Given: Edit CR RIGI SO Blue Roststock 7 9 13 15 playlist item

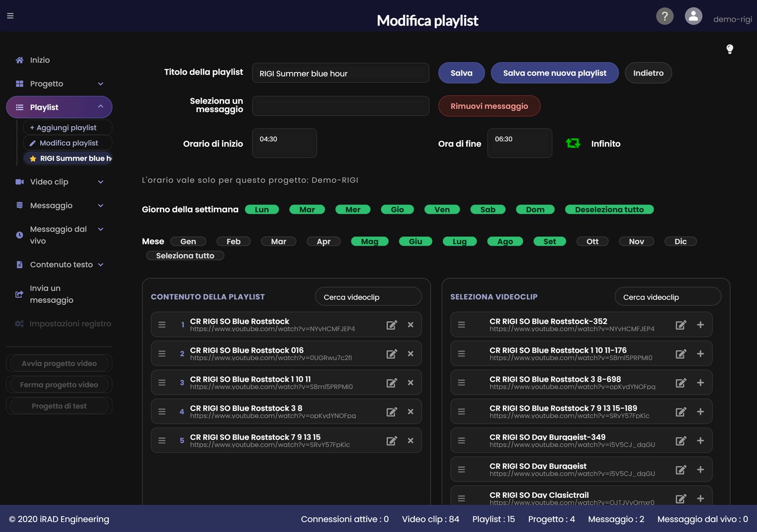Looking at the screenshot, I should coord(392,441).
